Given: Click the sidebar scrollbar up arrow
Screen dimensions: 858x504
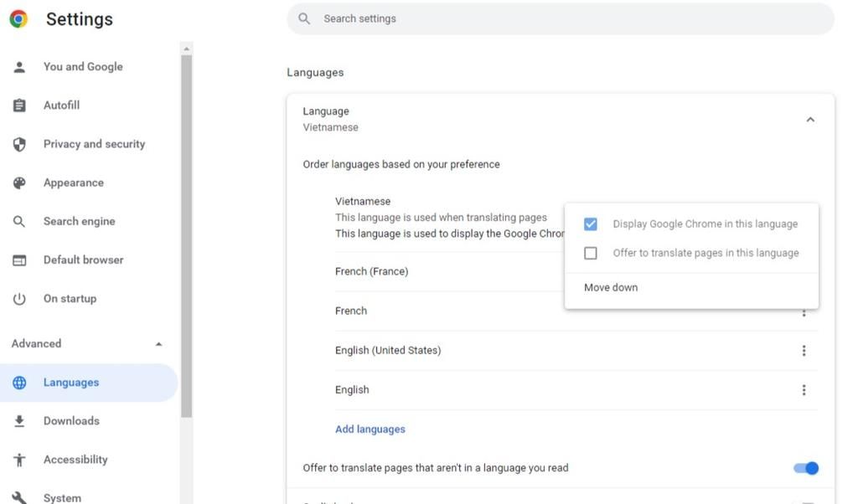Looking at the screenshot, I should pyautogui.click(x=187, y=49).
